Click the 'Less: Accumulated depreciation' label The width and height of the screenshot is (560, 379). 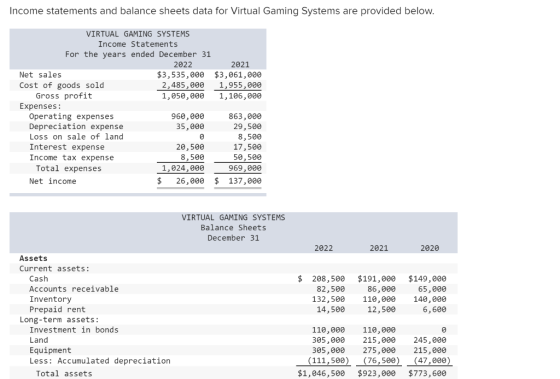(100, 361)
